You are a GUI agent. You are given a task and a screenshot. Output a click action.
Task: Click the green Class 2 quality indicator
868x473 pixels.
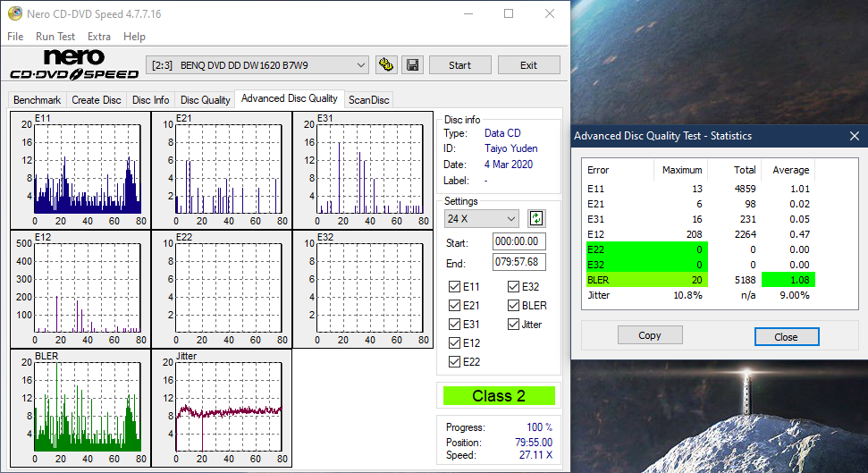[499, 395]
